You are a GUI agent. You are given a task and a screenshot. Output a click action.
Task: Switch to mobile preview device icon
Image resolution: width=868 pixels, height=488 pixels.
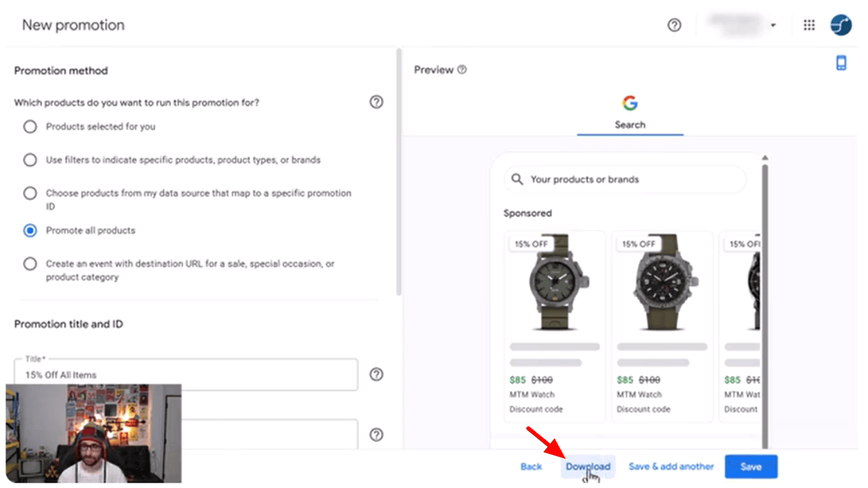[841, 63]
